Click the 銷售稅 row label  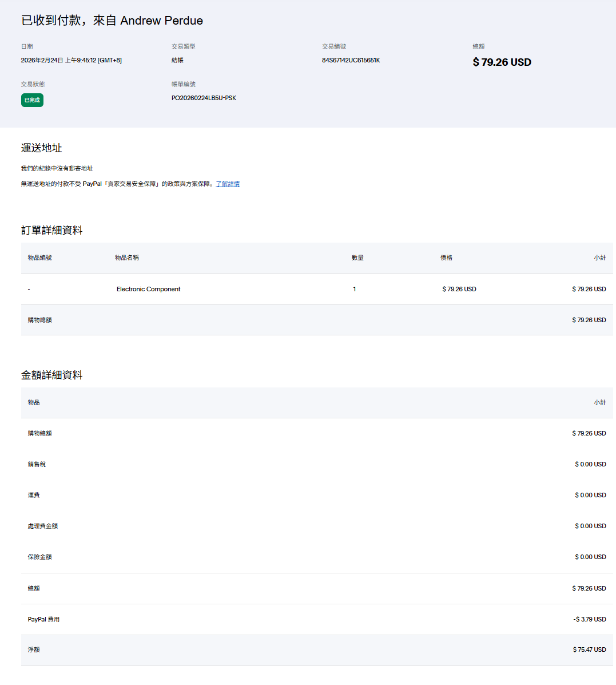[x=37, y=464]
